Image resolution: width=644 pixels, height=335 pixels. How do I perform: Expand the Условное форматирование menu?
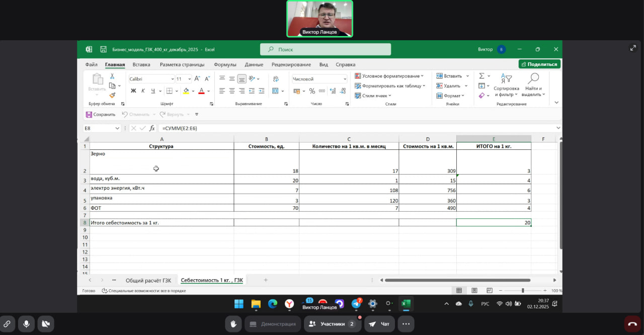click(x=389, y=76)
